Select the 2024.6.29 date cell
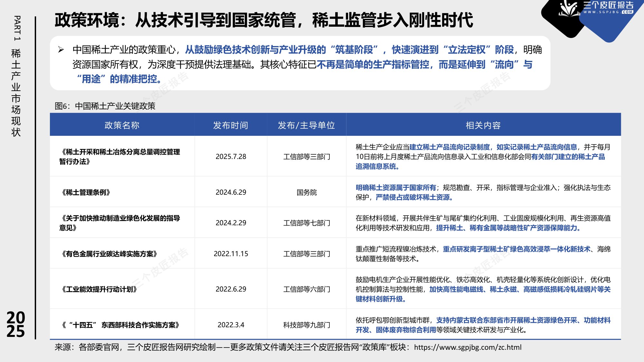This screenshot has height=362, width=644. (231, 191)
